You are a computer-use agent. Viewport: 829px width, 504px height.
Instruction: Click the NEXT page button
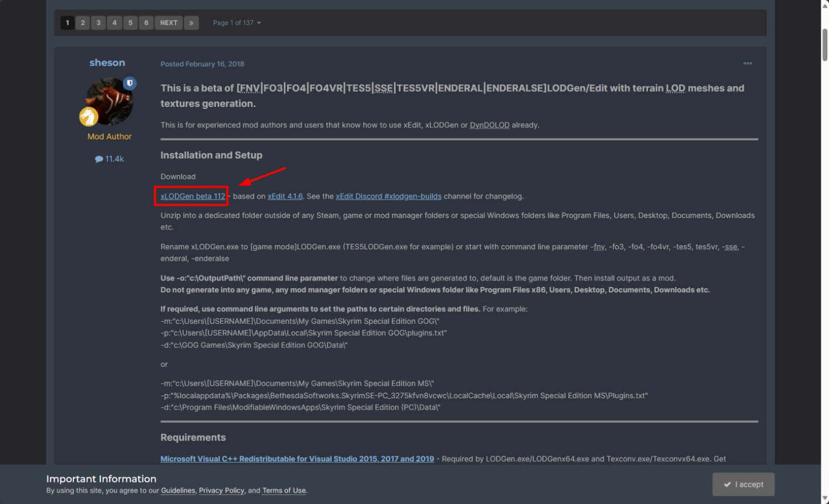point(168,23)
